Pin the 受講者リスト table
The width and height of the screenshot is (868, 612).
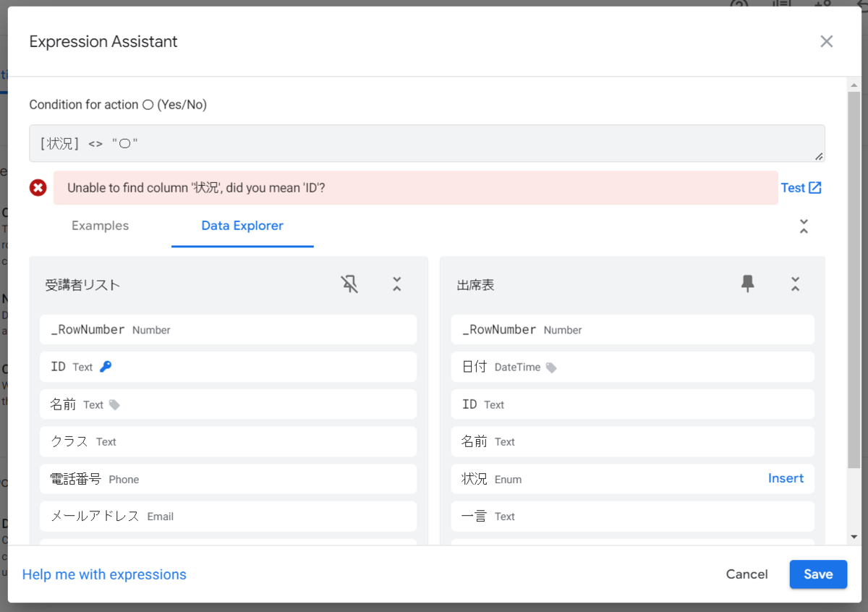(349, 284)
